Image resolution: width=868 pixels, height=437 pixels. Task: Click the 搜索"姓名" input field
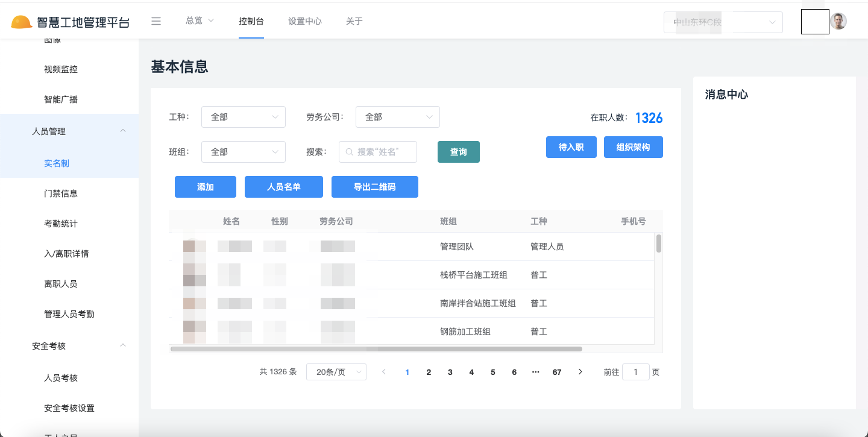(378, 152)
